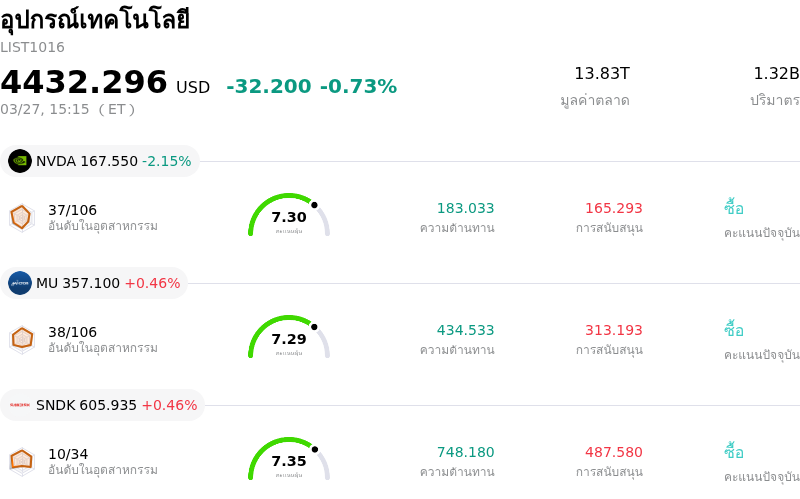Click the NVDA industry rank radar icon
800x499 pixels.
coord(22,217)
